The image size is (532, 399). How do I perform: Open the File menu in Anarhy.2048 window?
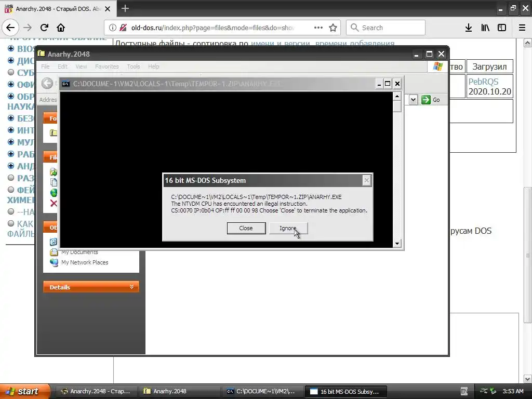[45, 66]
